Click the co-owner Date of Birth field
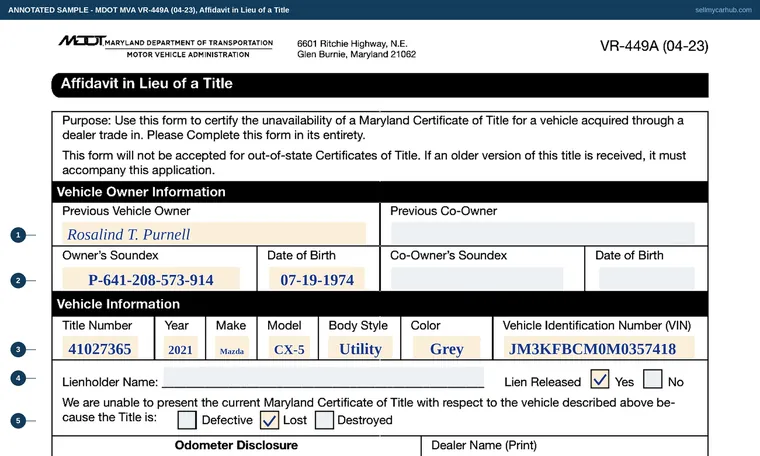760x456 pixels. tap(647, 279)
